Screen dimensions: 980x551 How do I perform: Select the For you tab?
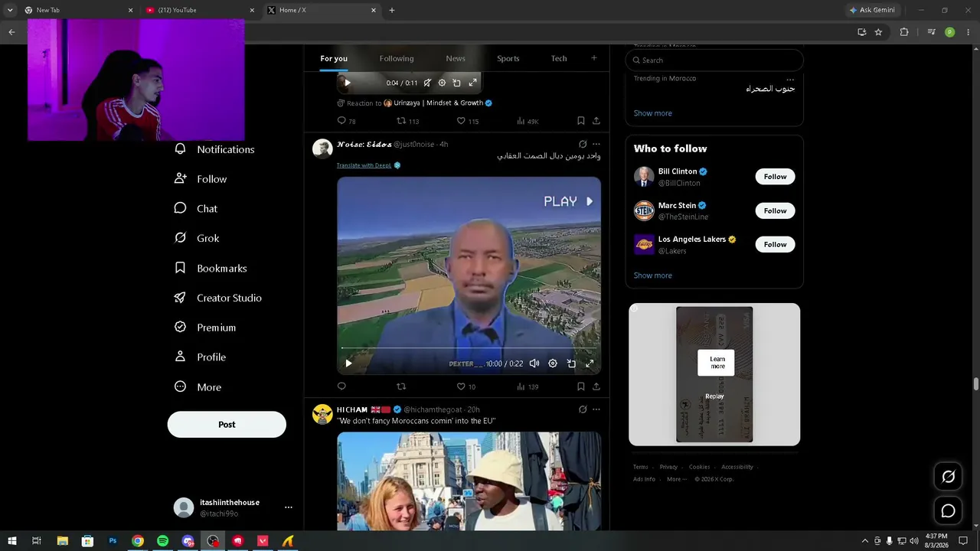(334, 58)
